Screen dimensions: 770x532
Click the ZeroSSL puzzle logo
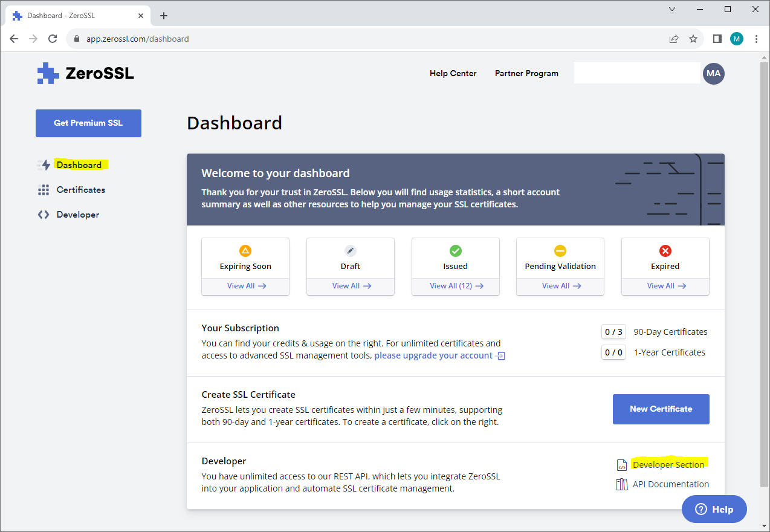click(x=47, y=73)
